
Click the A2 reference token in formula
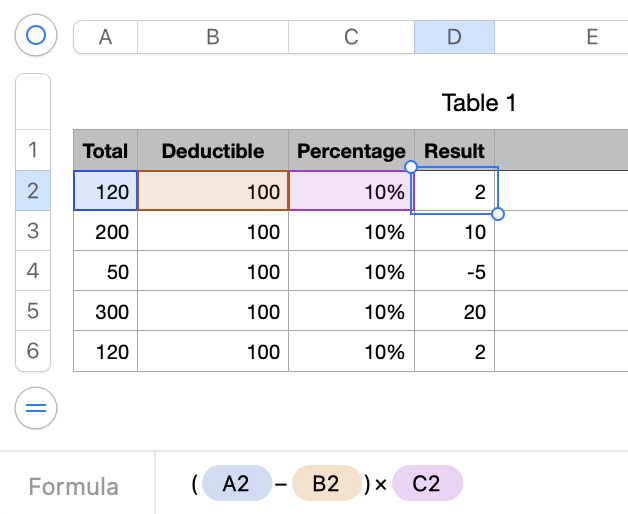click(236, 484)
